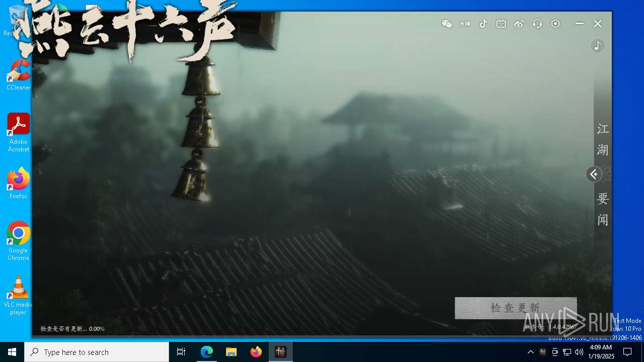Click the 检查更新 button
Image resolution: width=644 pixels, height=362 pixels.
point(516,308)
